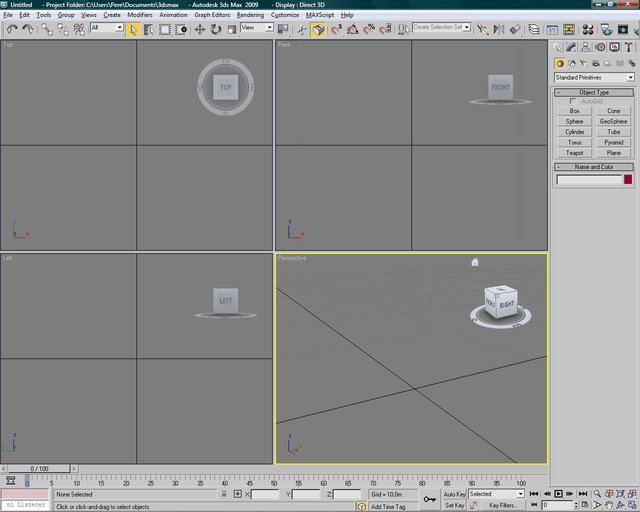Open the Rendering menu
Image resolution: width=640 pixels, height=512 pixels.
point(251,15)
